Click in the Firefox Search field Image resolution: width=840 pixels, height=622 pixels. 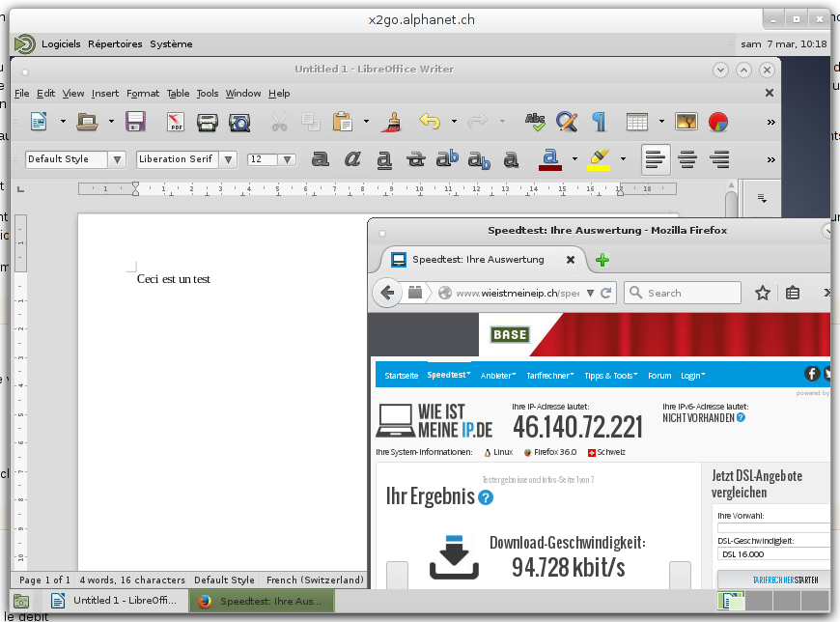683,293
